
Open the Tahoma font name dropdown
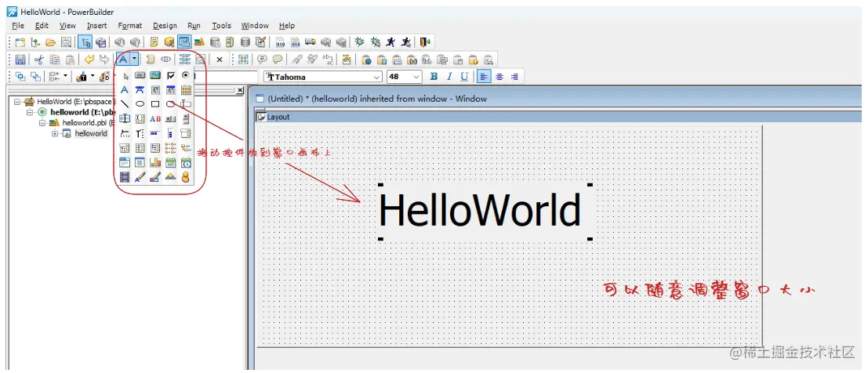[x=377, y=77]
